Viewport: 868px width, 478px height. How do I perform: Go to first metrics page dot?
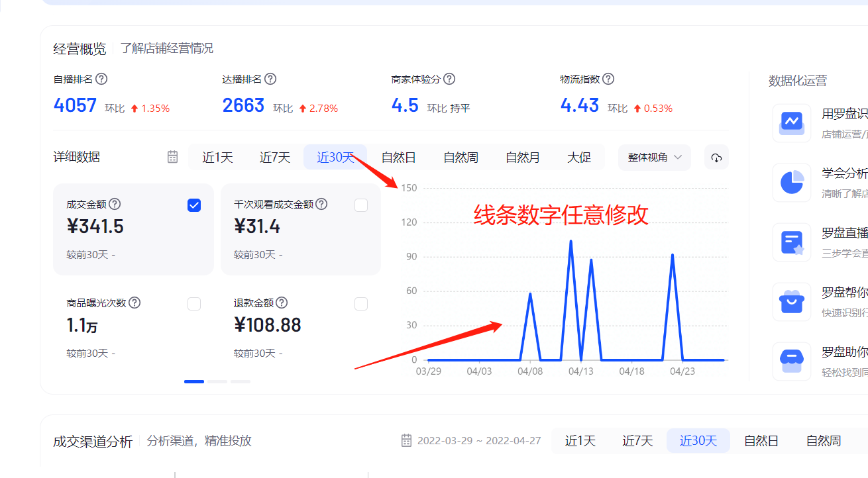(x=194, y=381)
